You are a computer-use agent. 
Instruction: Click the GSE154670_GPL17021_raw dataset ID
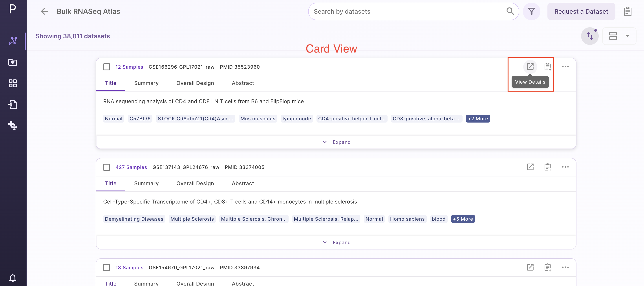pyautogui.click(x=181, y=268)
